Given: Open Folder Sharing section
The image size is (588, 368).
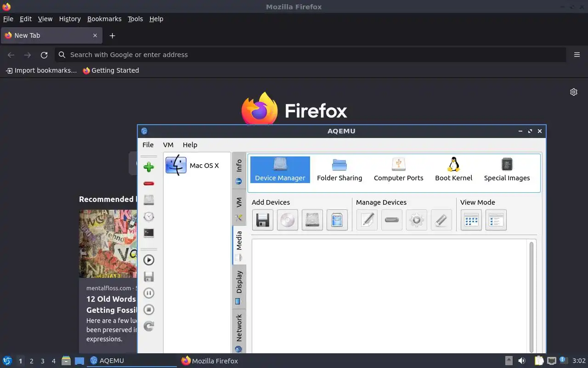Looking at the screenshot, I should pyautogui.click(x=339, y=170).
